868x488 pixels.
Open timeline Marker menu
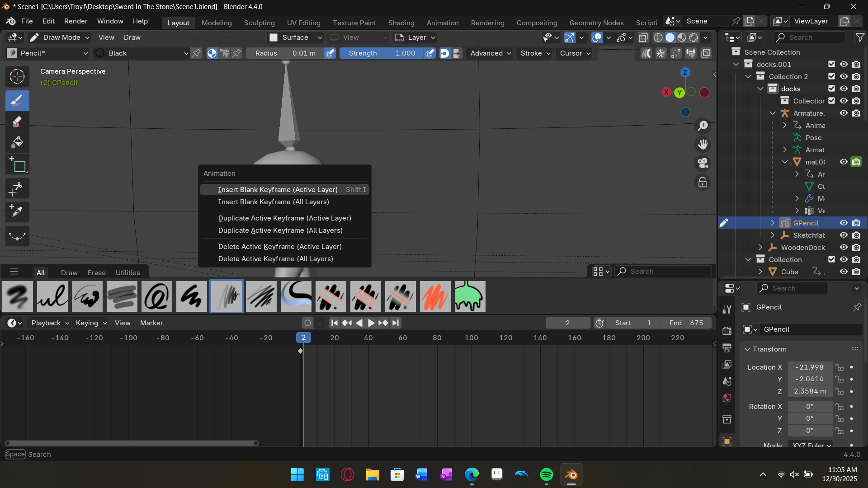click(151, 323)
